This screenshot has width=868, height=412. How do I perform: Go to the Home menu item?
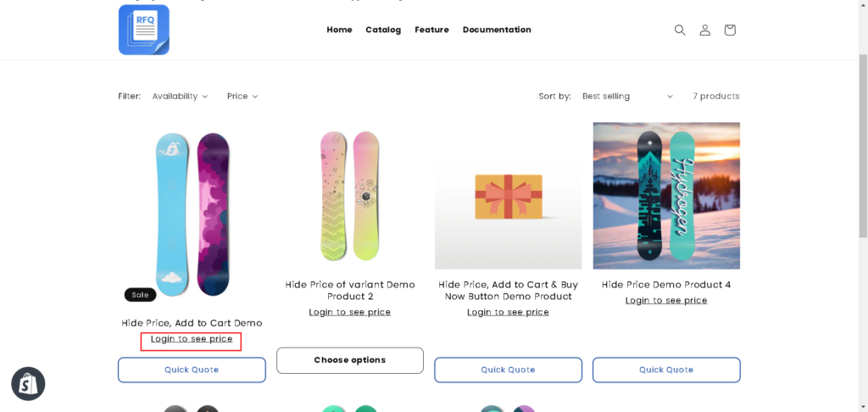pos(339,30)
